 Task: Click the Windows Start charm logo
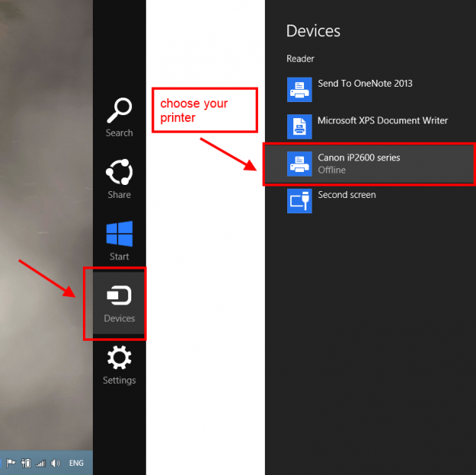(119, 233)
